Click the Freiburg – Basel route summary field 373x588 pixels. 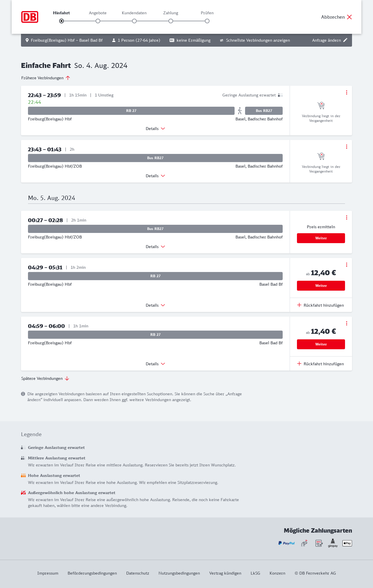[x=64, y=40]
